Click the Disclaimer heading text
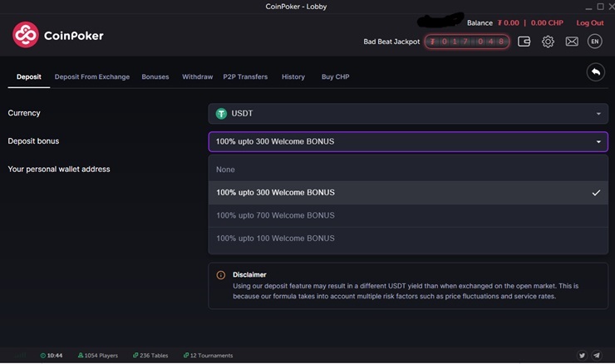Viewport: 615px width, 364px height. tap(249, 275)
